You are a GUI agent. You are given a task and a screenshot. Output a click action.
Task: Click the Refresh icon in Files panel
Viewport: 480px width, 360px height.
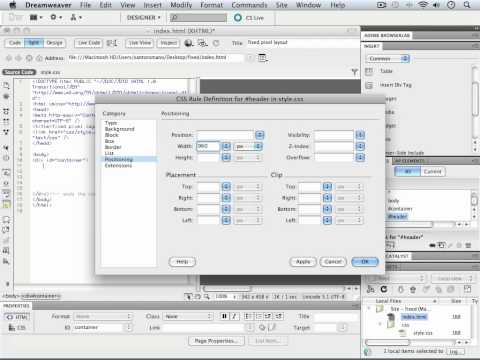(384, 289)
